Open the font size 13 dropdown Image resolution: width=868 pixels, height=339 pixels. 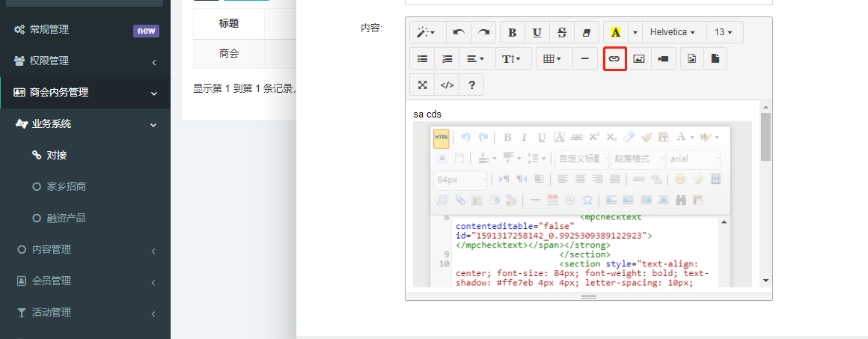[x=724, y=32]
